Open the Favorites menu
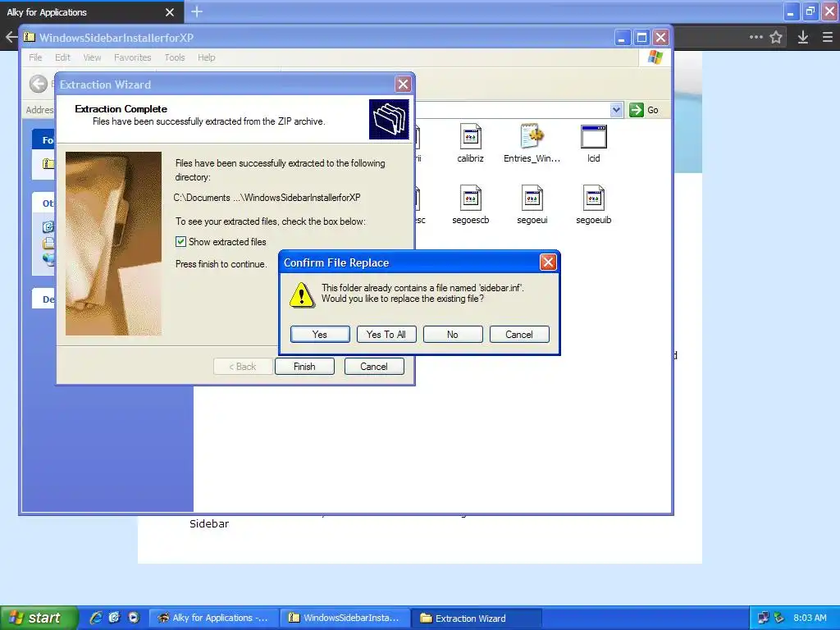The height and width of the screenshot is (630, 840). (x=132, y=57)
